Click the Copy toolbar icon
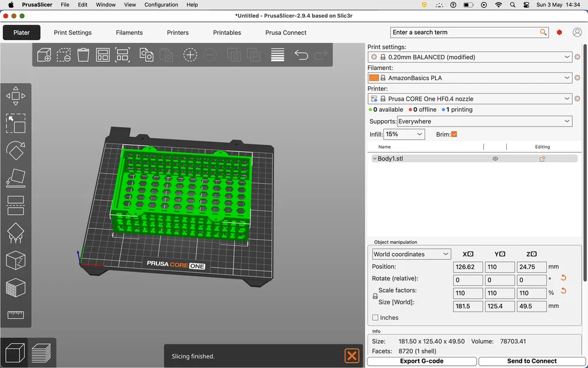588x368 pixels. pos(146,55)
